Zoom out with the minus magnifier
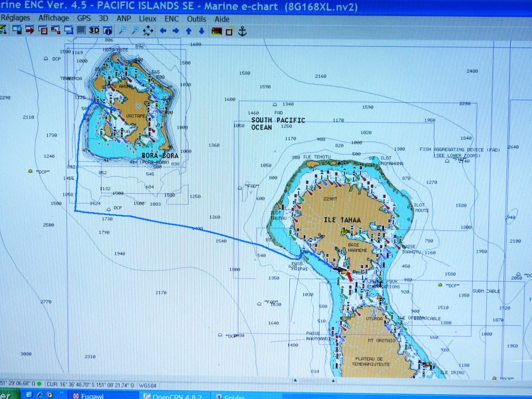This screenshot has height=399, width=532. click(122, 31)
